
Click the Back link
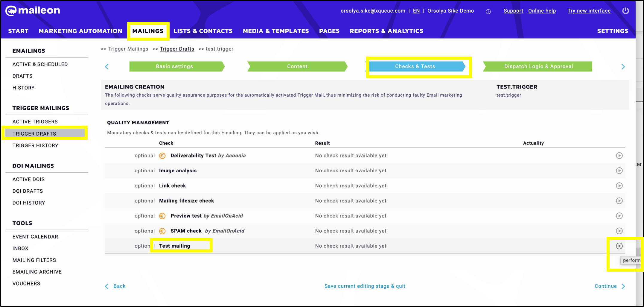click(x=115, y=286)
